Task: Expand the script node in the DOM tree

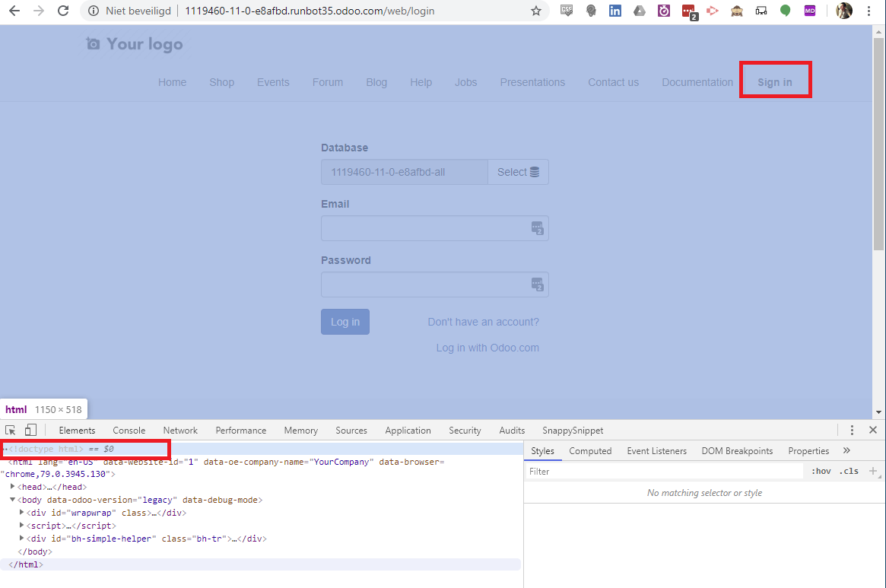Action: pos(21,525)
